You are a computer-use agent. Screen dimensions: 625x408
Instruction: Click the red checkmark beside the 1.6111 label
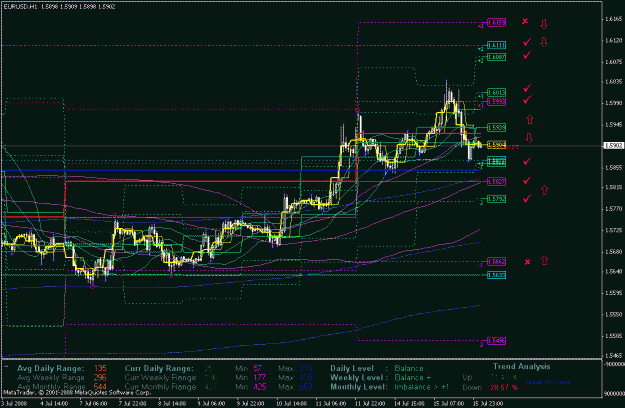click(x=527, y=41)
